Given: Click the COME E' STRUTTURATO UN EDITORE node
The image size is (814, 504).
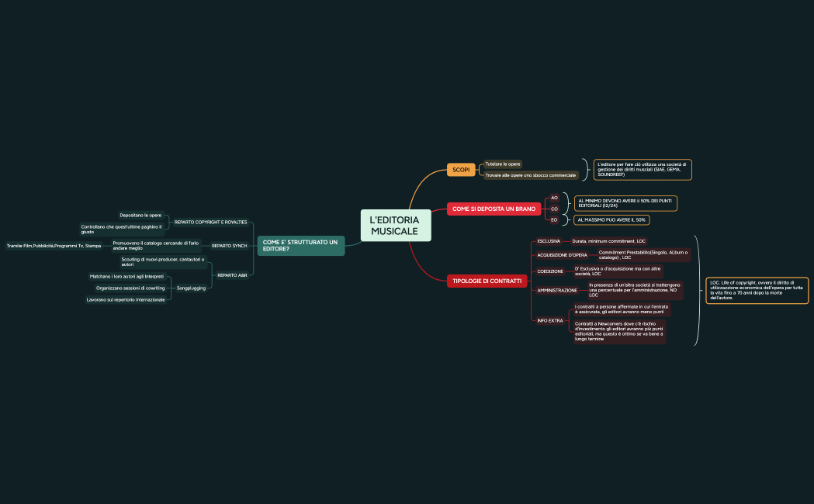Looking at the screenshot, I should click(300, 246).
